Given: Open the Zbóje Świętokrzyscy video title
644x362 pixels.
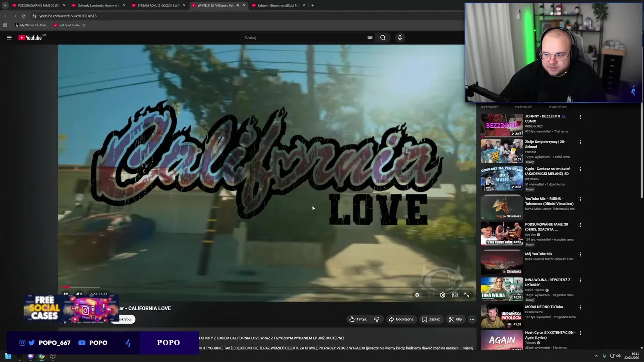Looking at the screenshot, I should coord(544,144).
